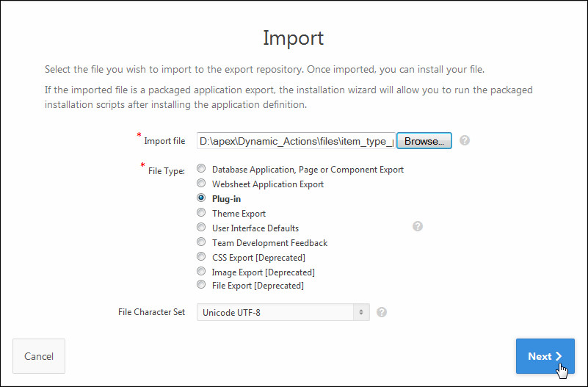Click the Cancel button
The height and width of the screenshot is (387, 588).
(39, 356)
